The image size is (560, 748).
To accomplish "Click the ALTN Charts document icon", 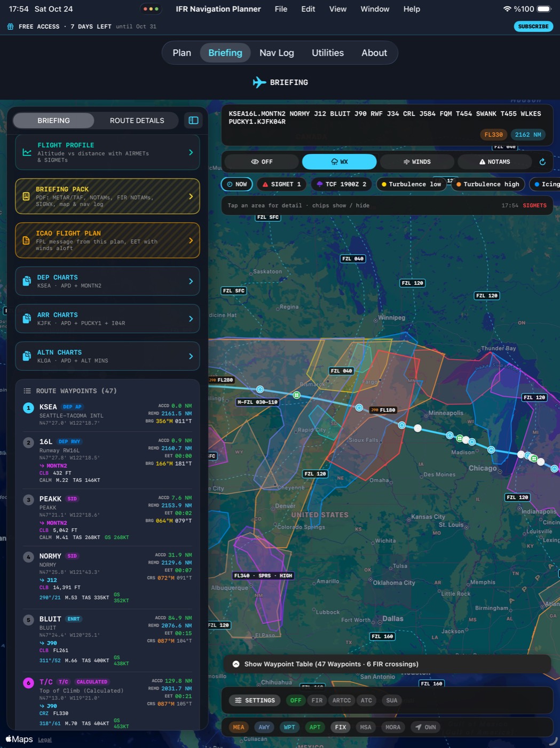I will [27, 356].
